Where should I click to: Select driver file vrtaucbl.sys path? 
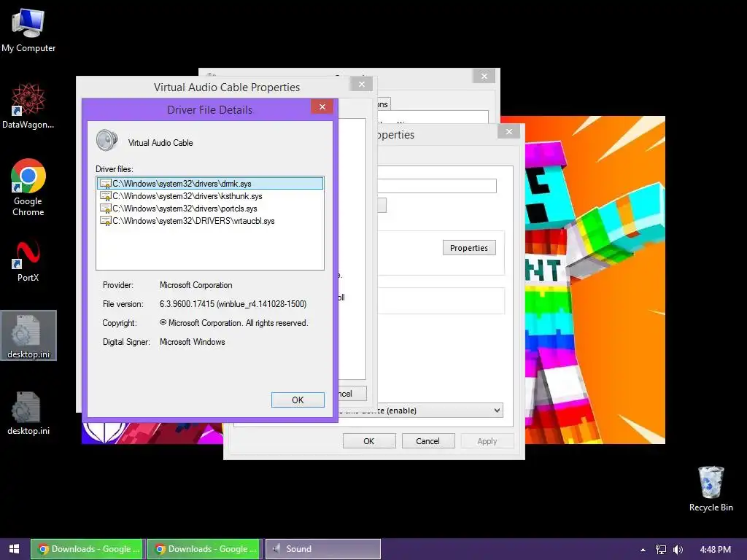point(193,221)
